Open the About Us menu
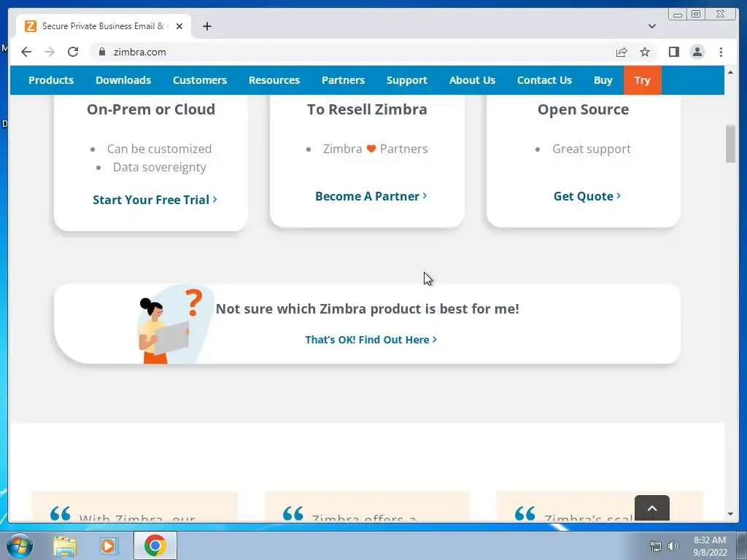 (x=472, y=80)
